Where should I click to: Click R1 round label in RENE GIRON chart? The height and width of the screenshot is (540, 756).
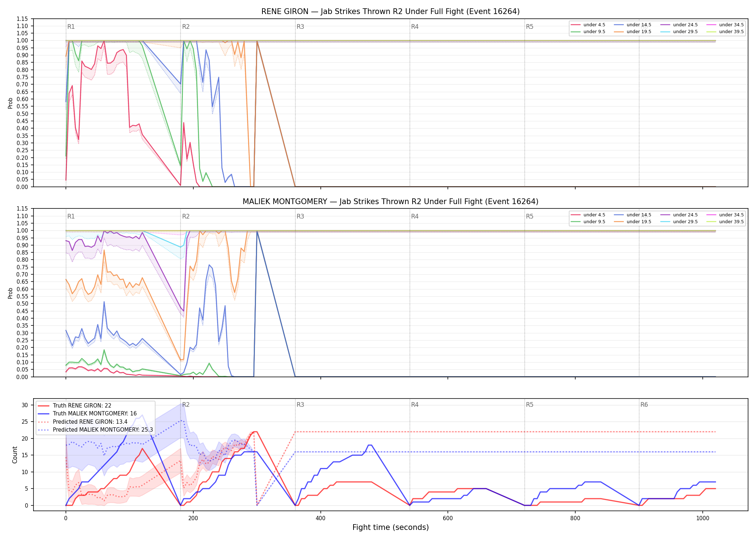pyautogui.click(x=71, y=27)
